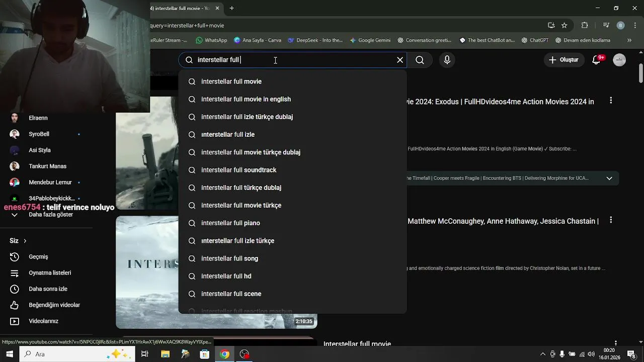This screenshot has width=644, height=362.
Task: Open the Siz section chevron
Action: click(x=25, y=241)
